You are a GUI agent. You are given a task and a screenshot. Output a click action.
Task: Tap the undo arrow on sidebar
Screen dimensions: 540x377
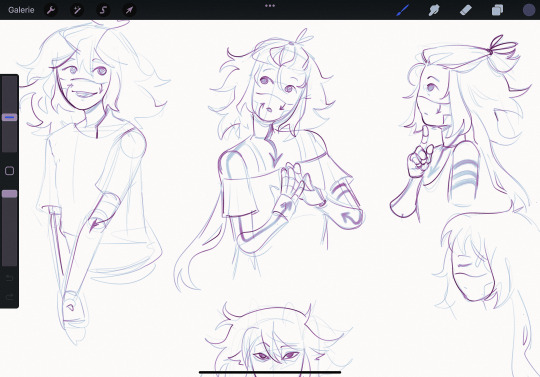tap(10, 277)
